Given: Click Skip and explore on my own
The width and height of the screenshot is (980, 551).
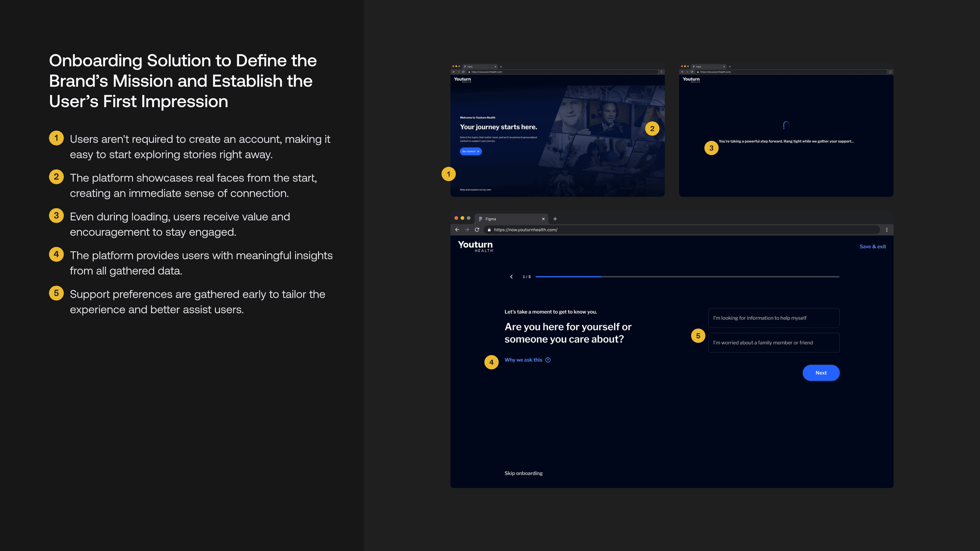Looking at the screenshot, I should coord(475,190).
